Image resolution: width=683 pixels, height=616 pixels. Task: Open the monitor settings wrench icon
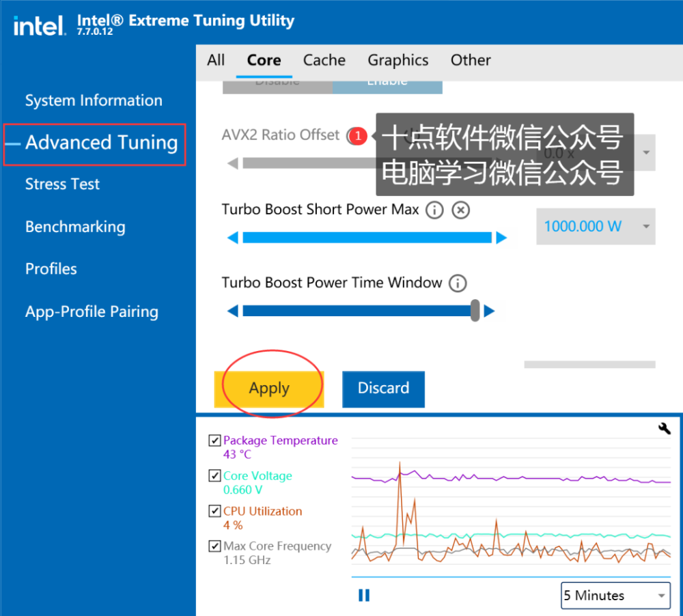tap(664, 429)
